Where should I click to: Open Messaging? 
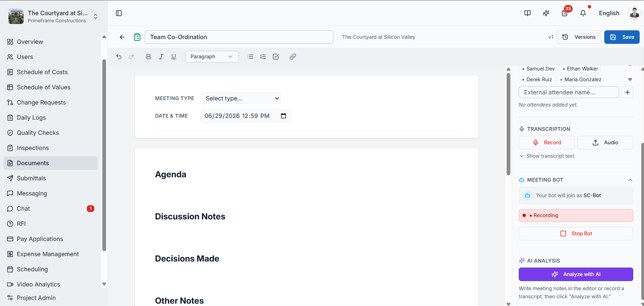tap(50, 193)
